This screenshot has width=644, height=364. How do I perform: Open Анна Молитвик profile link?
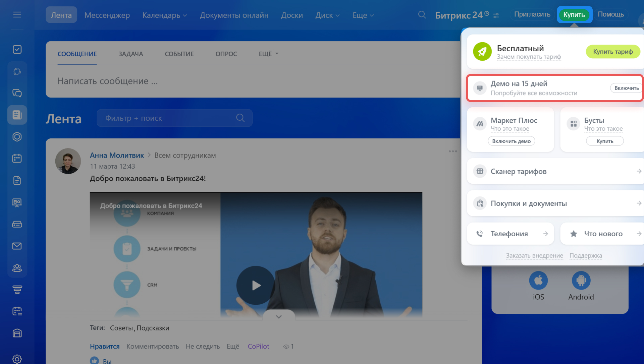(117, 155)
